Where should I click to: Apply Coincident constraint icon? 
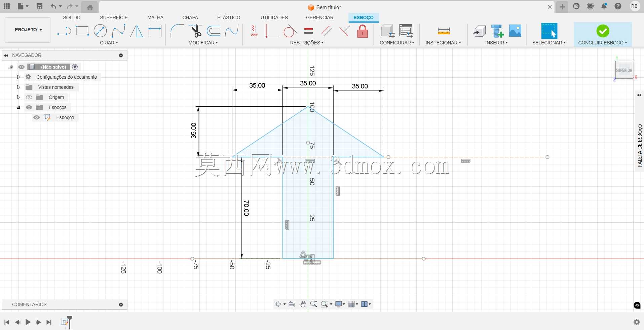pyautogui.click(x=344, y=31)
